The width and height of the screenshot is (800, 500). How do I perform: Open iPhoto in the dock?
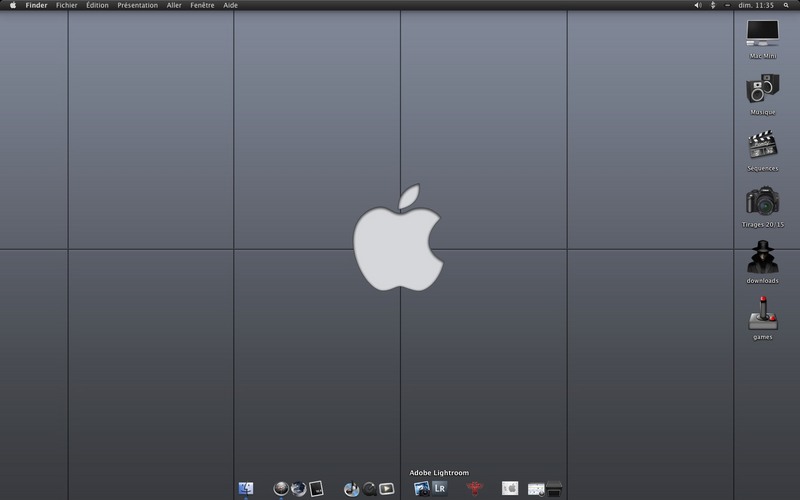(421, 489)
